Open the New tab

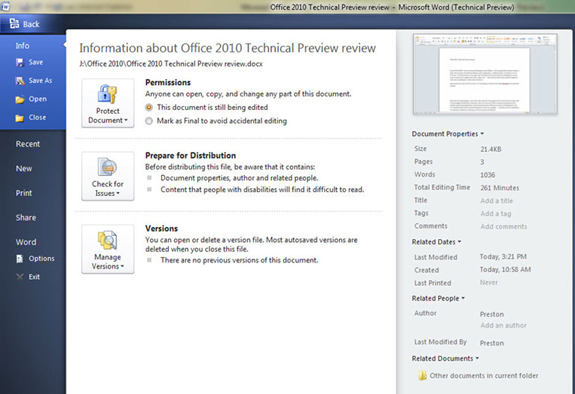tap(24, 169)
